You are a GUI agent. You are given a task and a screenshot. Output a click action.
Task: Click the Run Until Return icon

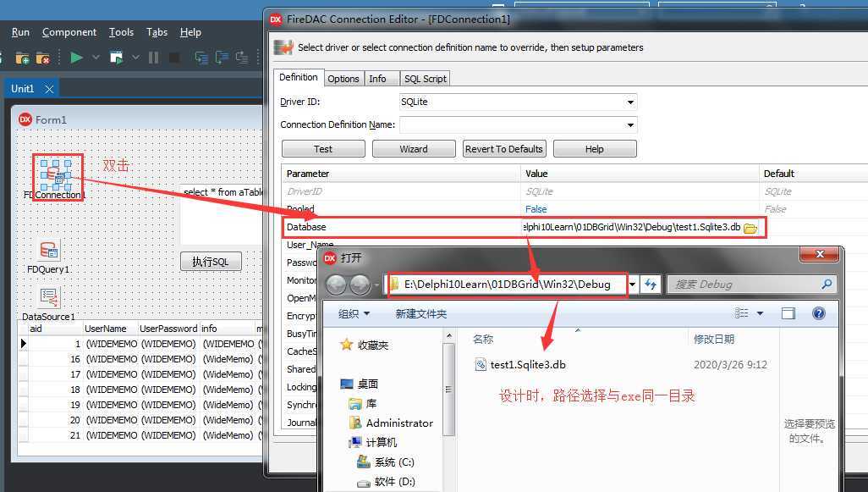[x=242, y=57]
